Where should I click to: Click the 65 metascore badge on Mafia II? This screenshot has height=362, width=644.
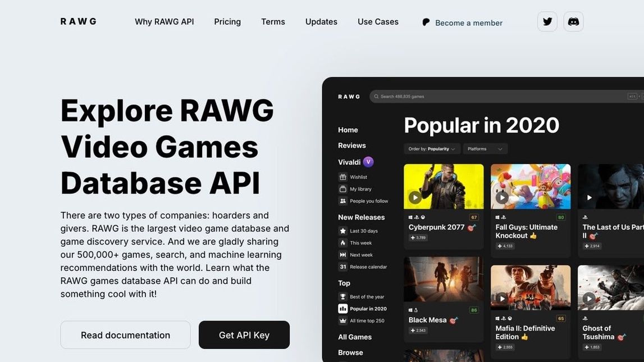pos(561,318)
